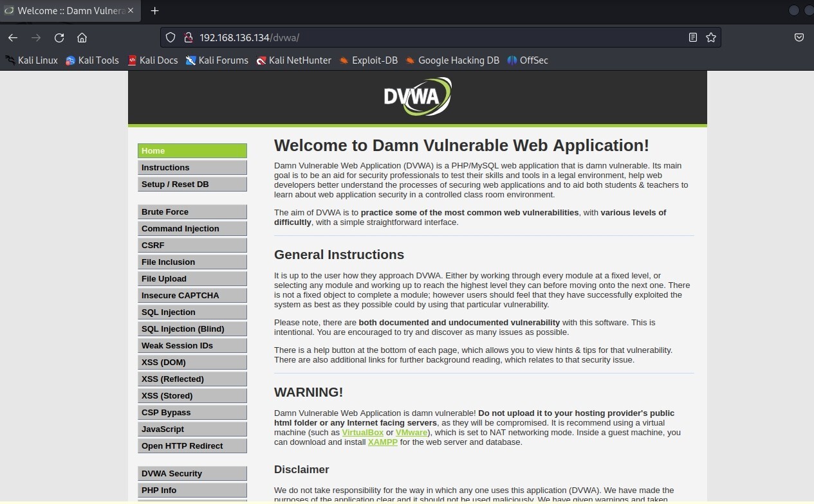This screenshot has height=504, width=814.
Task: Open the Open HTTP Redirect module
Action: pyautogui.click(x=192, y=446)
